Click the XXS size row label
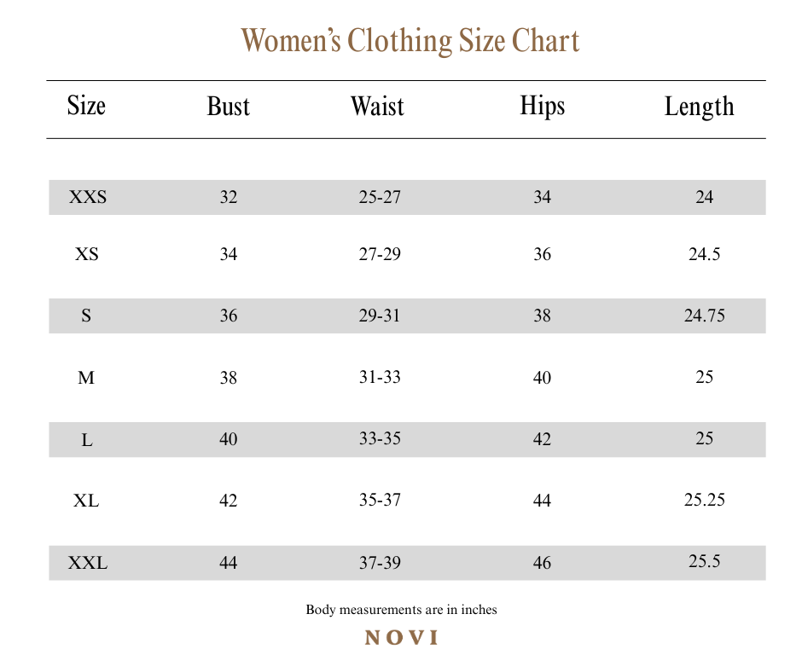Image resolution: width=802 pixels, height=672 pixels. (x=88, y=198)
